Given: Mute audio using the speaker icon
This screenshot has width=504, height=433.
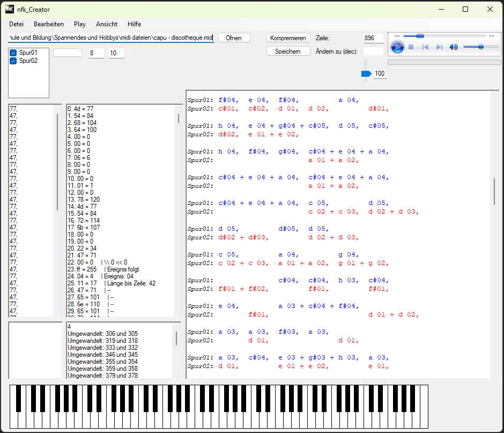Looking at the screenshot, I should point(454,47).
